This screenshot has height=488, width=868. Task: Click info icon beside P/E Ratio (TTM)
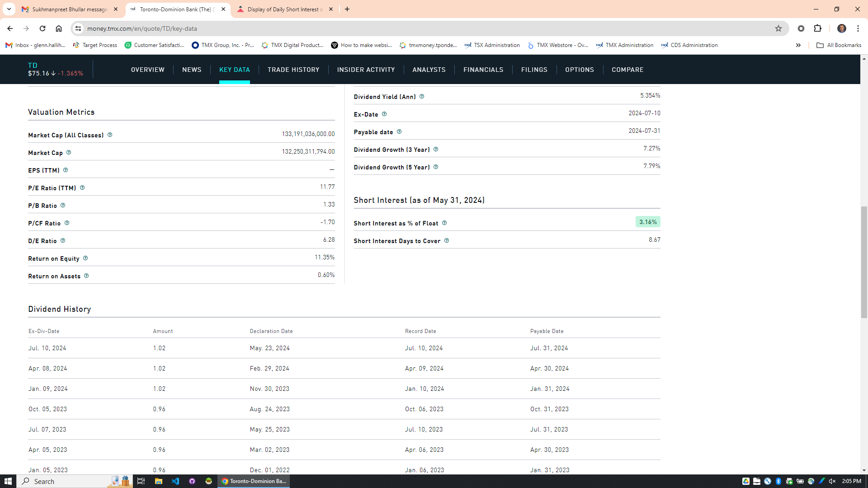coord(82,188)
